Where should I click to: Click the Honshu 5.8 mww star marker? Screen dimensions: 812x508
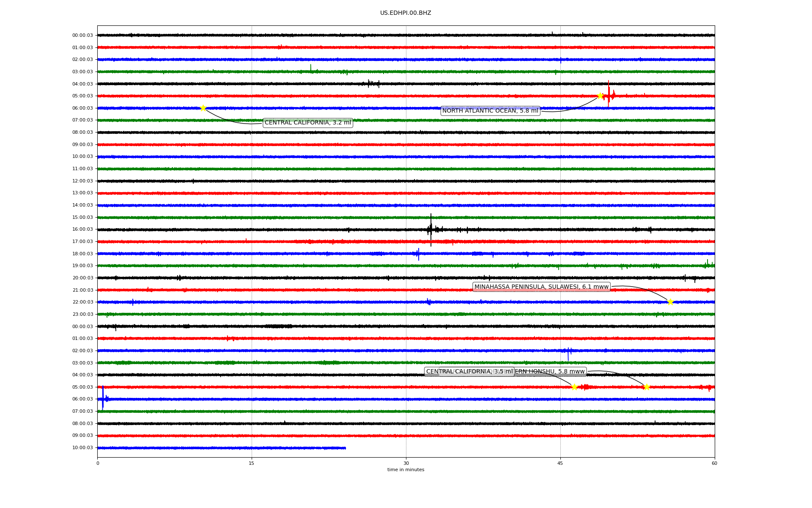tap(646, 387)
